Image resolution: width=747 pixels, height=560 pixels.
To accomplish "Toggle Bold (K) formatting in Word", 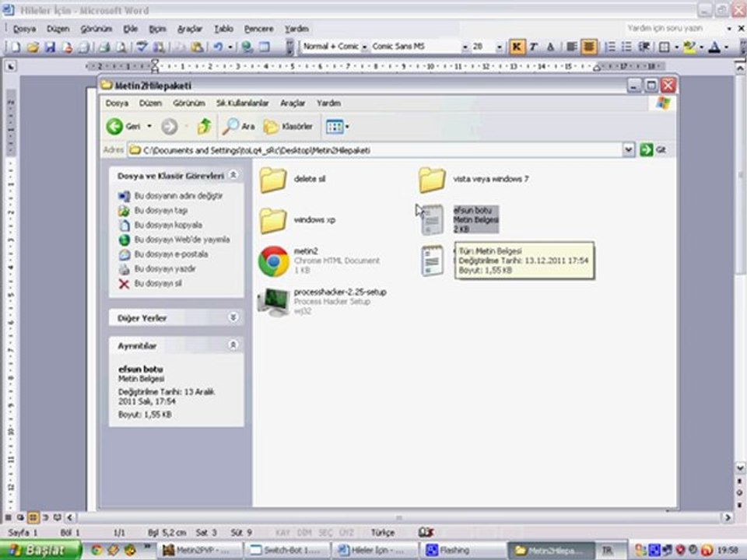I will pyautogui.click(x=517, y=47).
